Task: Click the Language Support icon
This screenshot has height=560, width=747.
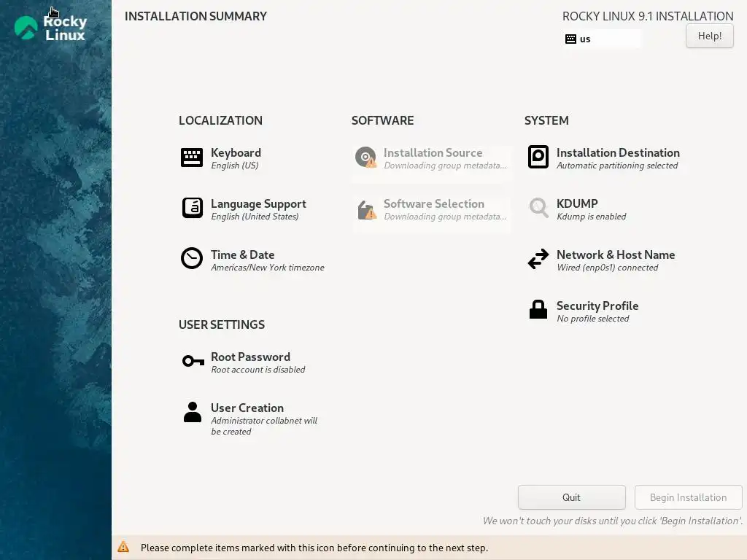Action: pos(193,208)
